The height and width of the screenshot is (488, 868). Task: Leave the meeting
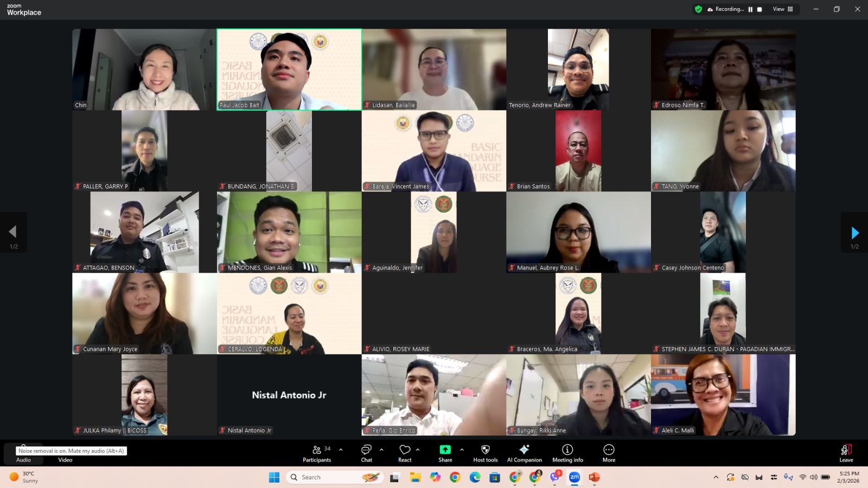[x=846, y=453]
